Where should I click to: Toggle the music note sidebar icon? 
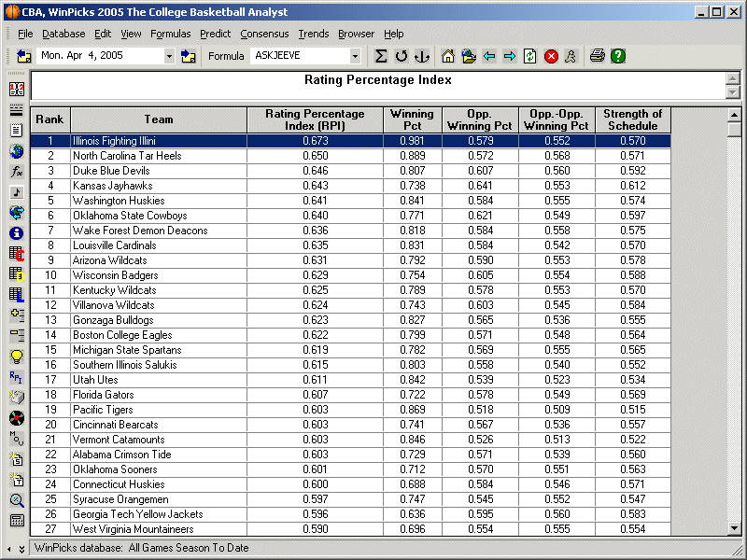point(17,192)
